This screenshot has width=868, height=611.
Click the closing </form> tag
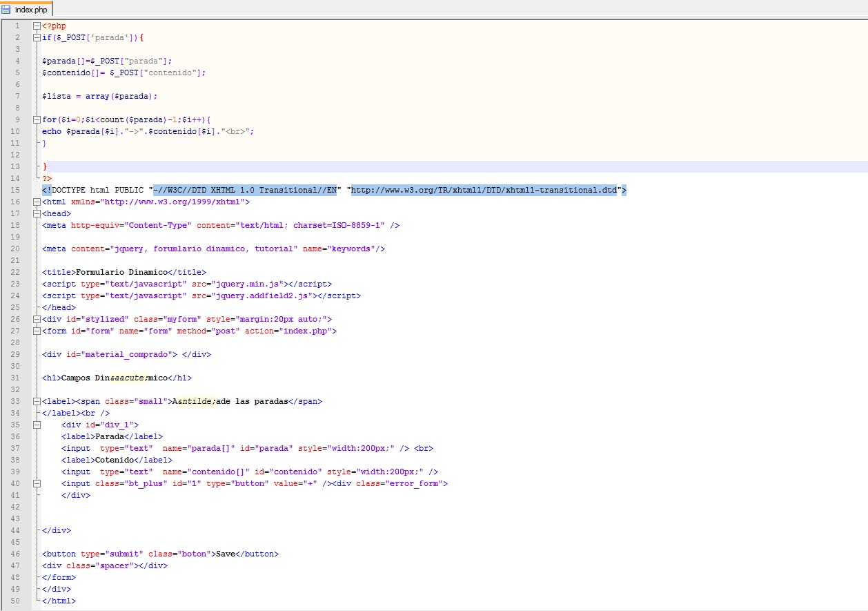[x=59, y=577]
